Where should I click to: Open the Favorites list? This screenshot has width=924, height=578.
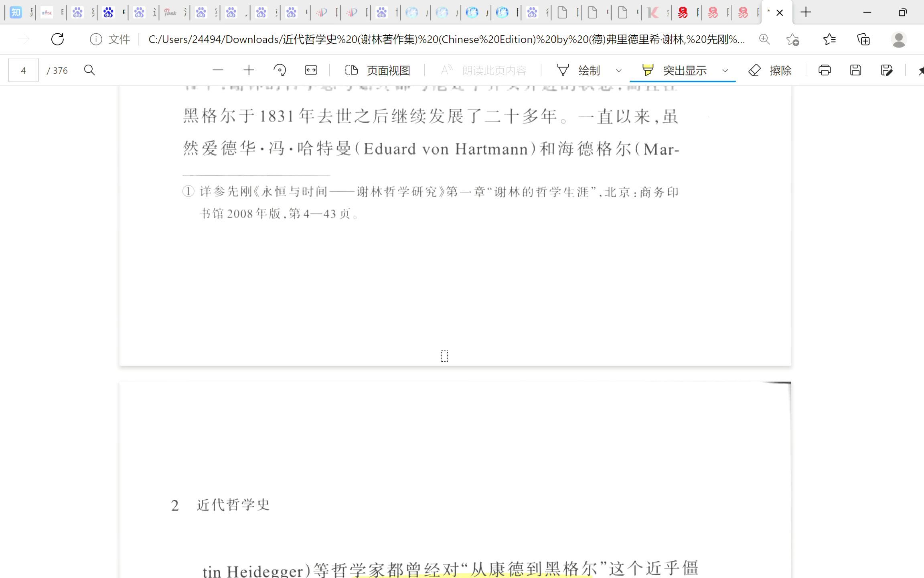tap(829, 39)
